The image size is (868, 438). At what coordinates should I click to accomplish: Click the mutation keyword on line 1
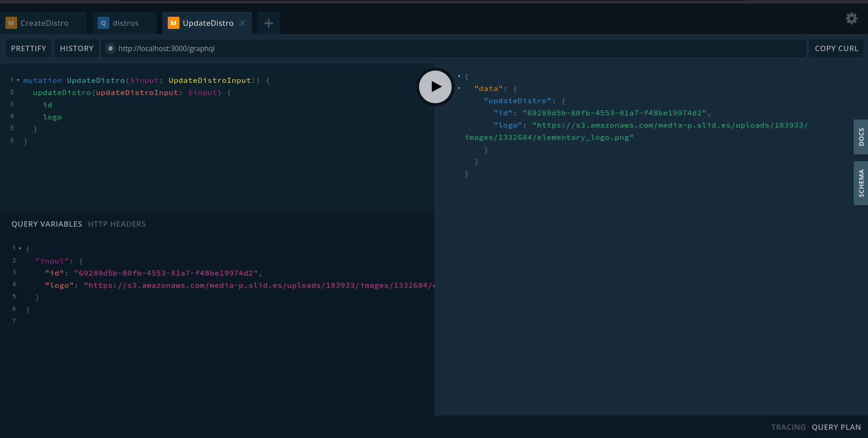coord(42,81)
